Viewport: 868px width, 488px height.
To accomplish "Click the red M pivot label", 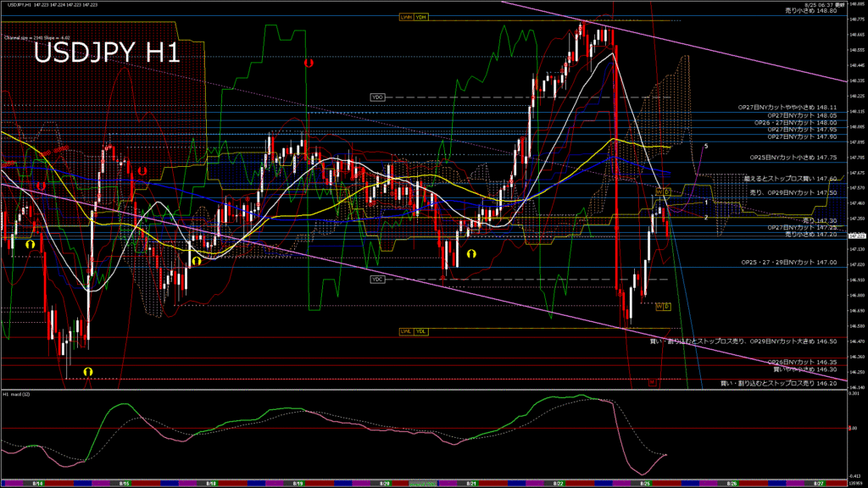I will click(652, 383).
